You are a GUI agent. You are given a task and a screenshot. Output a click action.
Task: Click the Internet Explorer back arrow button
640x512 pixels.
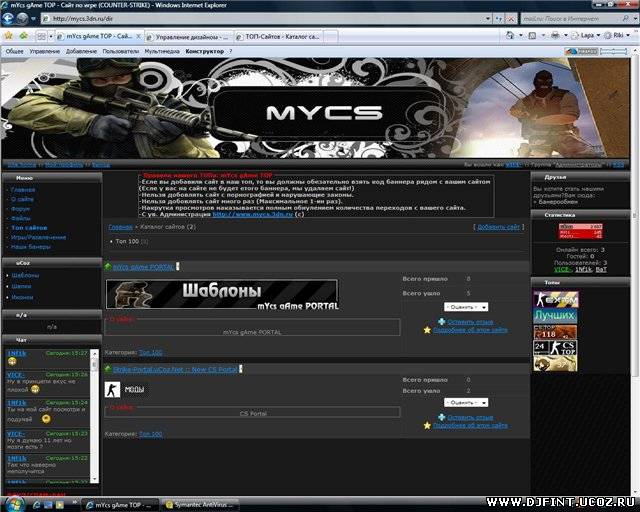click(x=11, y=18)
